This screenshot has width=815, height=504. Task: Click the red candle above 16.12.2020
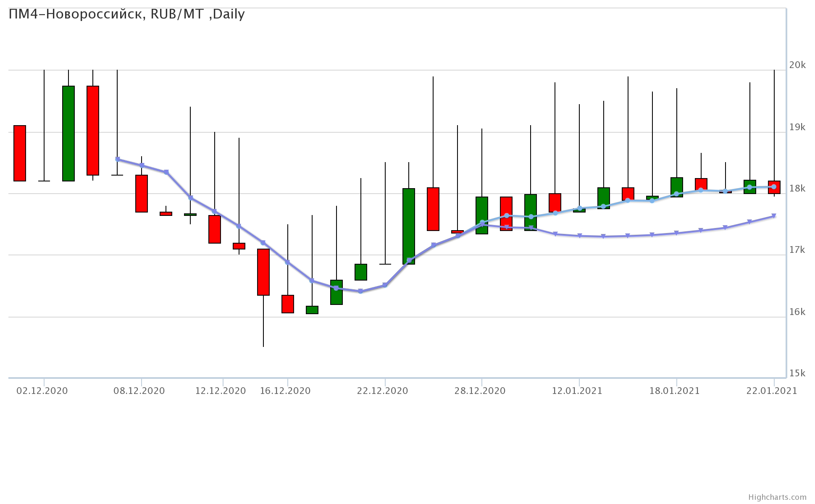click(288, 304)
